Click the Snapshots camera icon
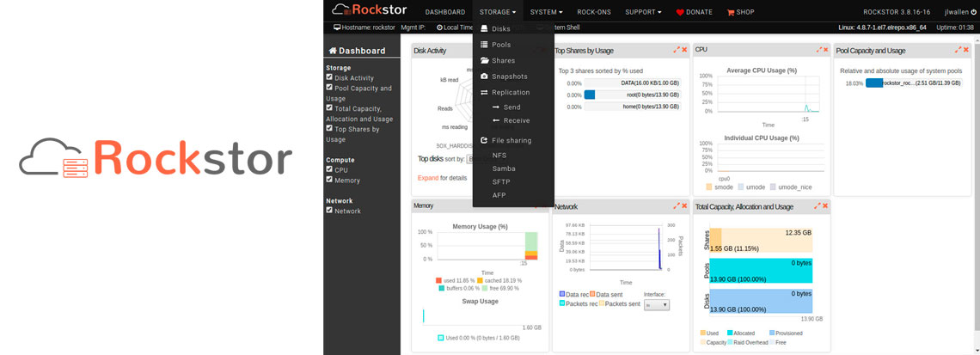 [484, 77]
